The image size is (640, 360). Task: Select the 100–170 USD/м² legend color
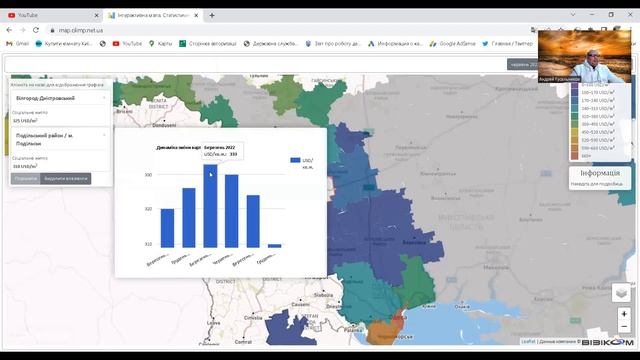[575, 92]
